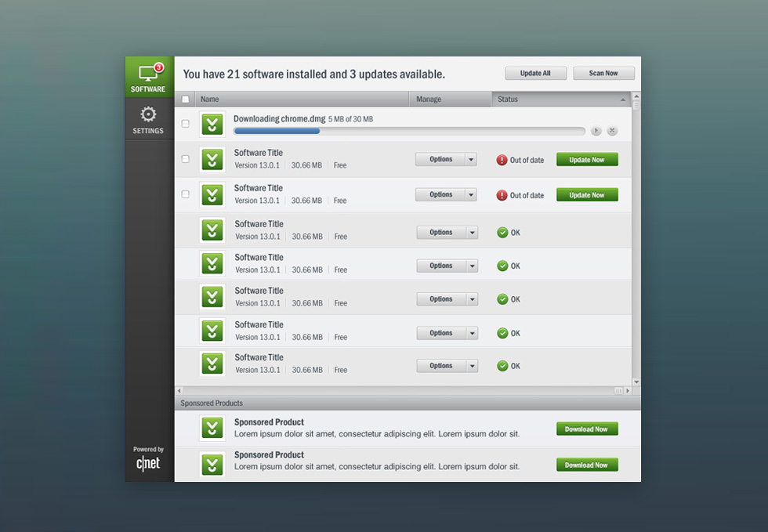Toggle the select-all checkbox in the header
Screen dimensions: 768x532
[186, 100]
